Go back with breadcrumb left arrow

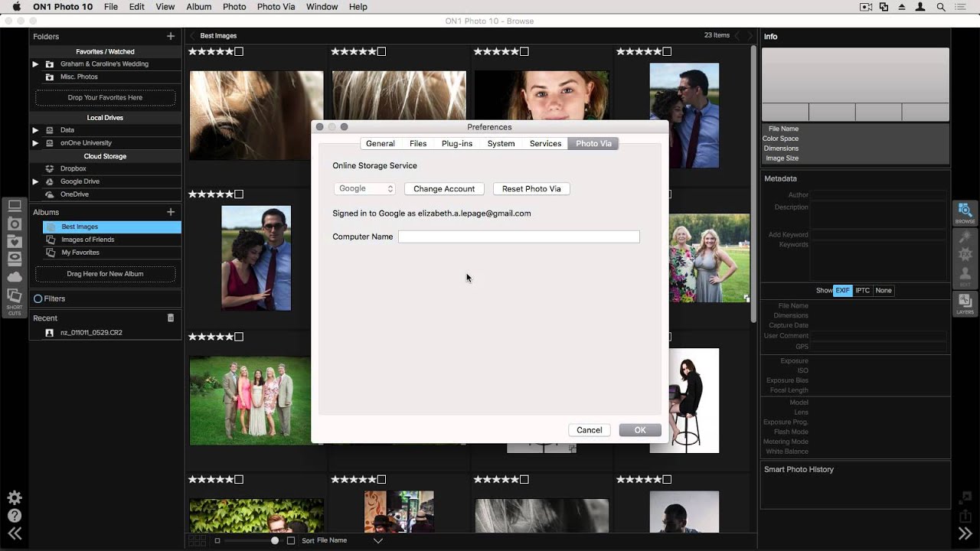(x=193, y=36)
